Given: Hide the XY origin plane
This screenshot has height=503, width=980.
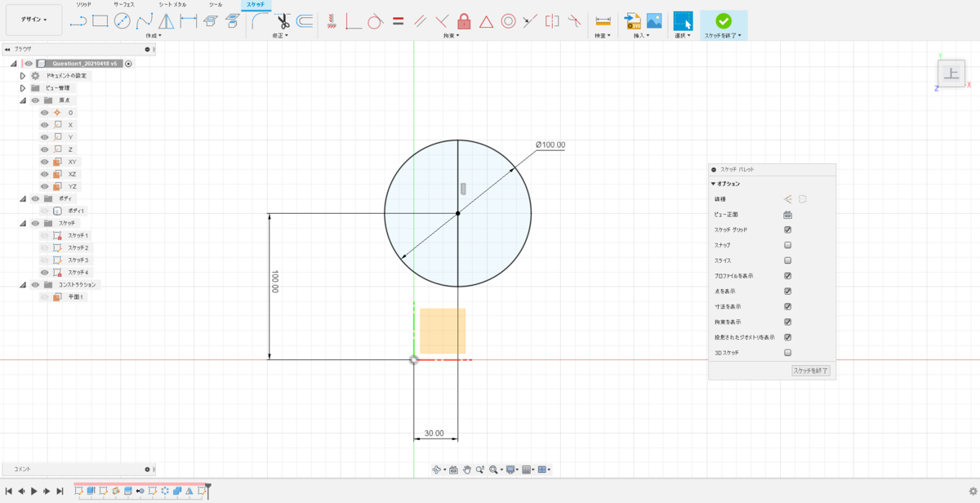Looking at the screenshot, I should click(x=45, y=162).
